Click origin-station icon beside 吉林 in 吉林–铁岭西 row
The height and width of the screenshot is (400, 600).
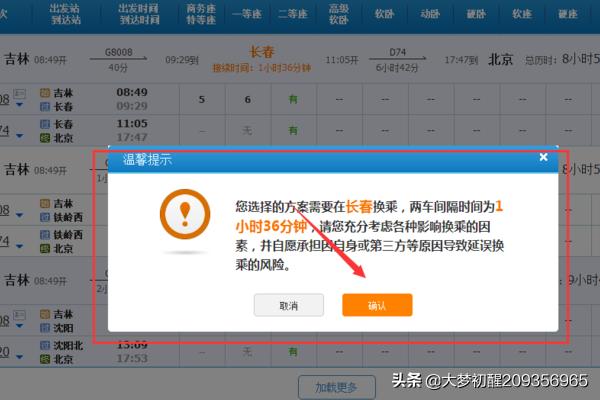pyautogui.click(x=45, y=203)
